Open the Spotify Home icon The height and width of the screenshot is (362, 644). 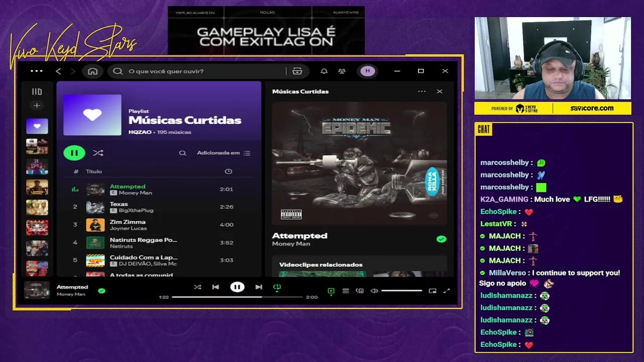93,71
